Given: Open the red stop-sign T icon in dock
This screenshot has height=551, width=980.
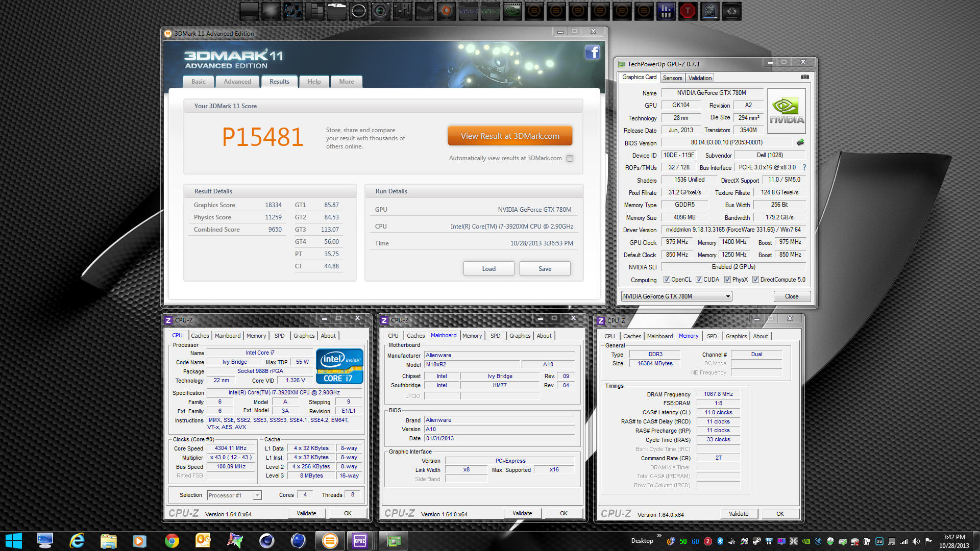Looking at the screenshot, I should pyautogui.click(x=688, y=11).
